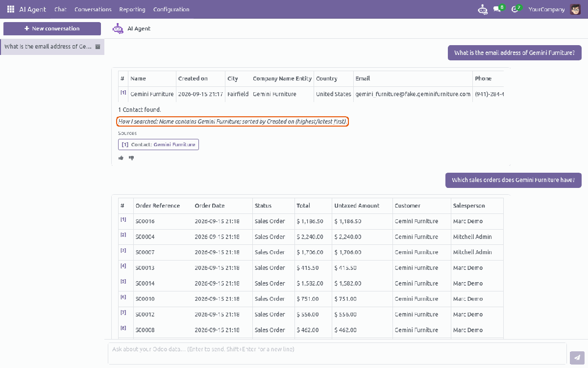Click the user avatar picture
The height and width of the screenshot is (368, 588).
point(575,9)
